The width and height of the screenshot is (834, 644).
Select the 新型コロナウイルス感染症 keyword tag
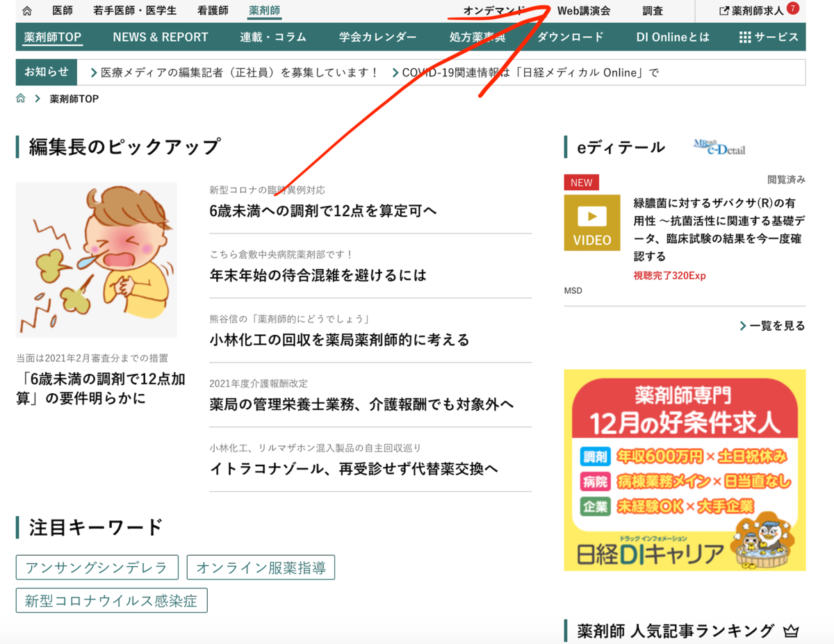111,601
